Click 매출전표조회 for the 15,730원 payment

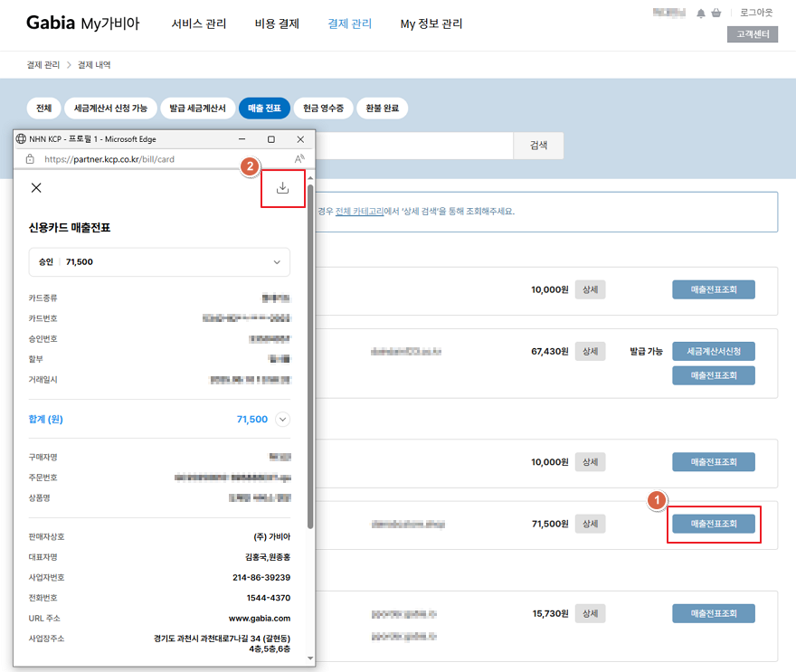(714, 613)
